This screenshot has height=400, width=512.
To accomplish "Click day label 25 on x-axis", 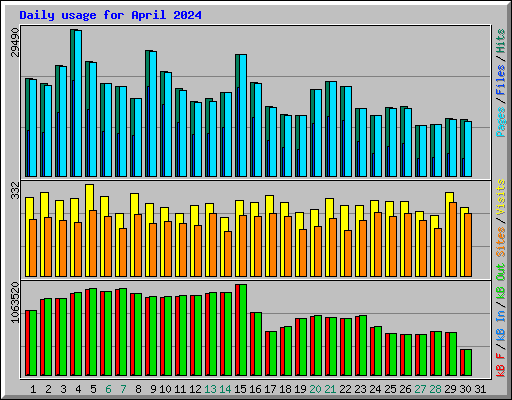I will coord(390,389).
